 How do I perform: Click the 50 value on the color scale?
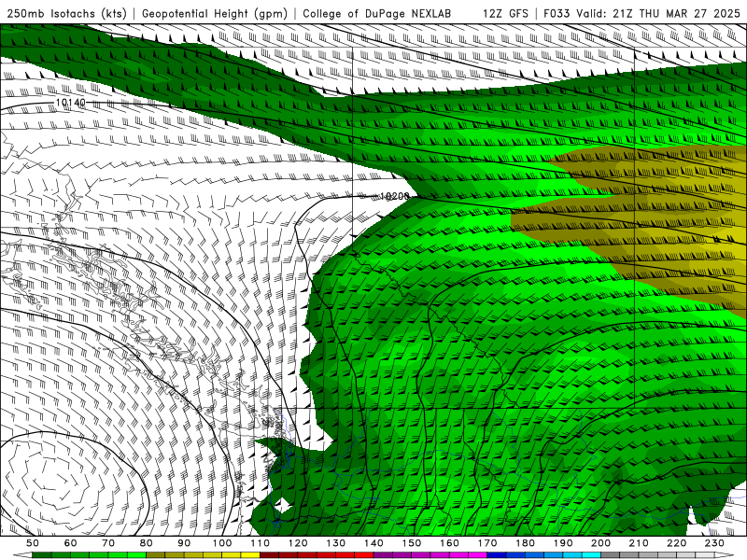point(33,543)
